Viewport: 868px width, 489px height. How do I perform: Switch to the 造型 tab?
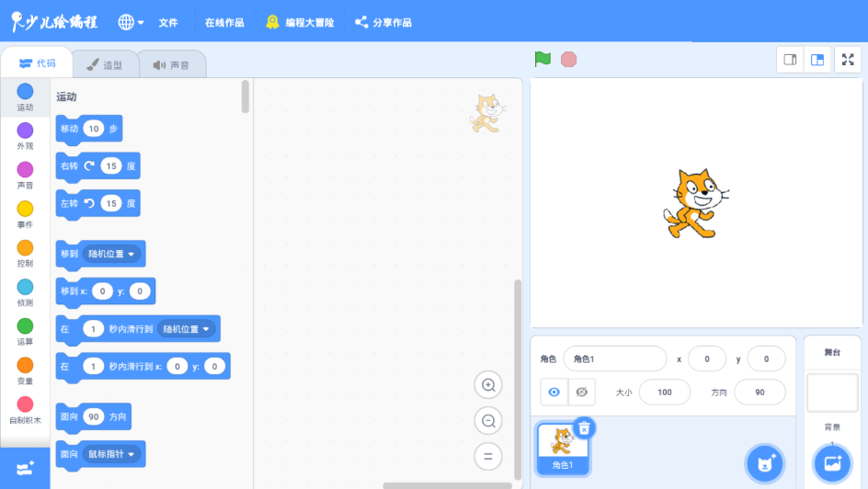point(104,65)
